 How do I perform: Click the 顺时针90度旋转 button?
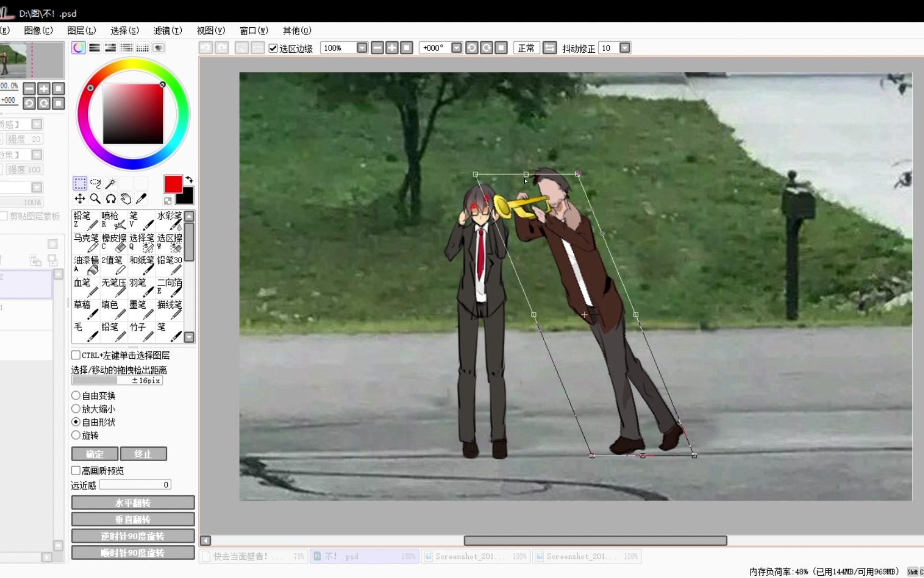[133, 553]
